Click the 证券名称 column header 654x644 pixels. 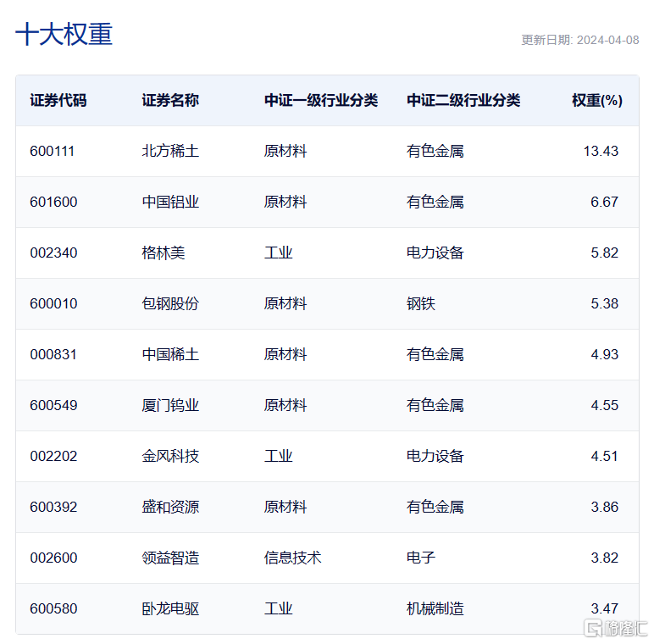170,101
